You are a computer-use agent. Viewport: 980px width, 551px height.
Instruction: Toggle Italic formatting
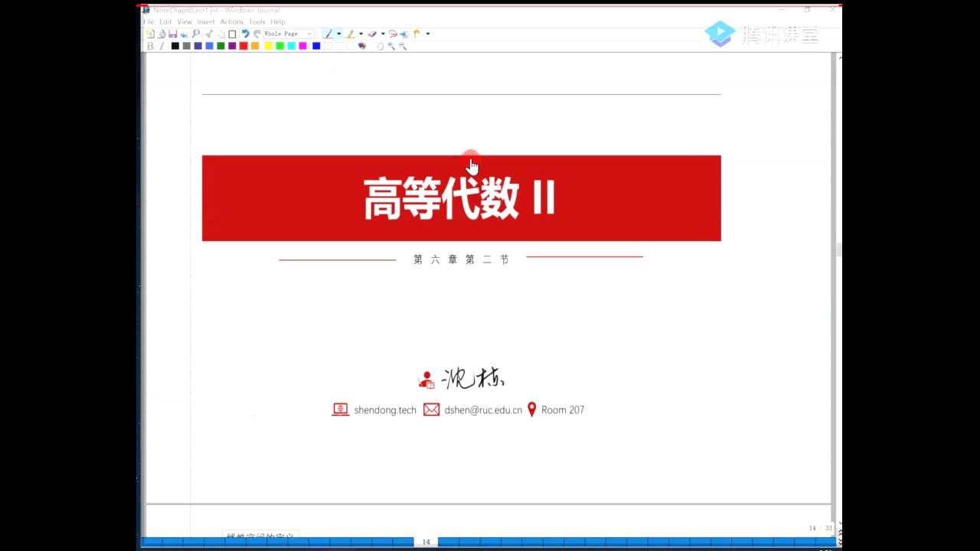tap(162, 46)
